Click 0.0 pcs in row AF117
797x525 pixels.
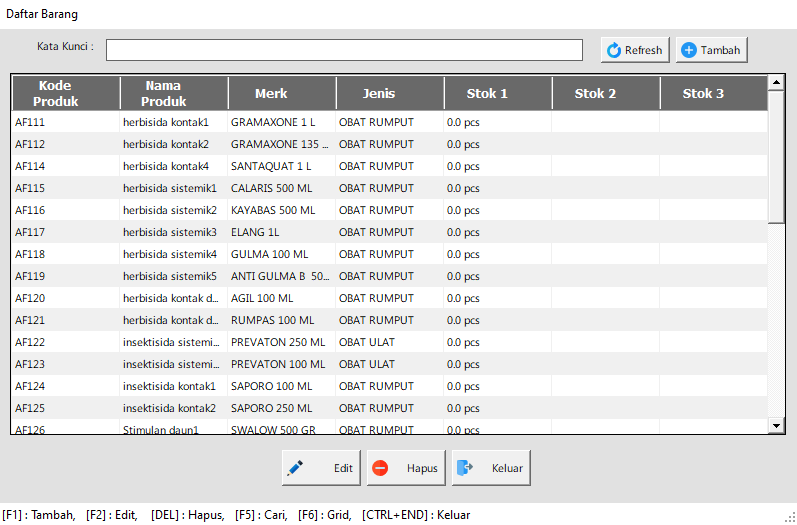click(498, 232)
